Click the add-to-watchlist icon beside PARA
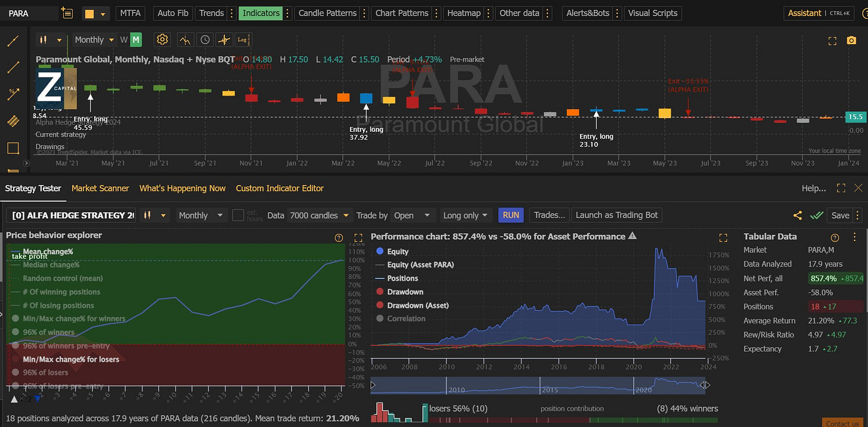The width and height of the screenshot is (868, 427). 67,13
